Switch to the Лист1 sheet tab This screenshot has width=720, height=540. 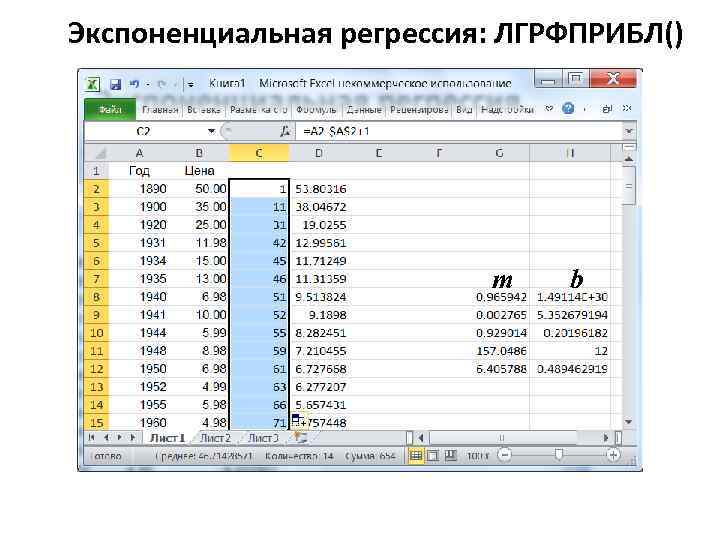(167, 438)
